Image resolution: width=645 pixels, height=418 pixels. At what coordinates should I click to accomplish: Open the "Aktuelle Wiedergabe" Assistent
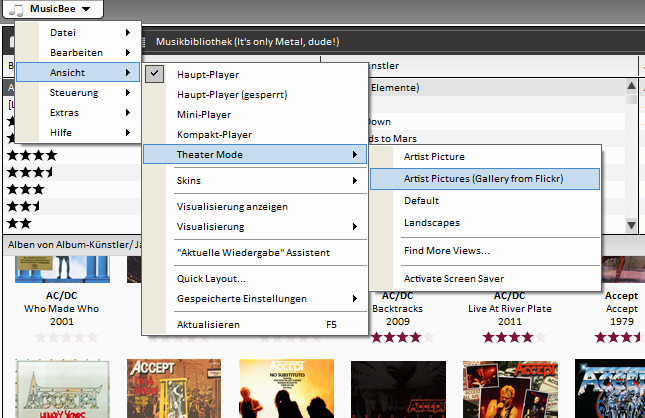(x=255, y=253)
